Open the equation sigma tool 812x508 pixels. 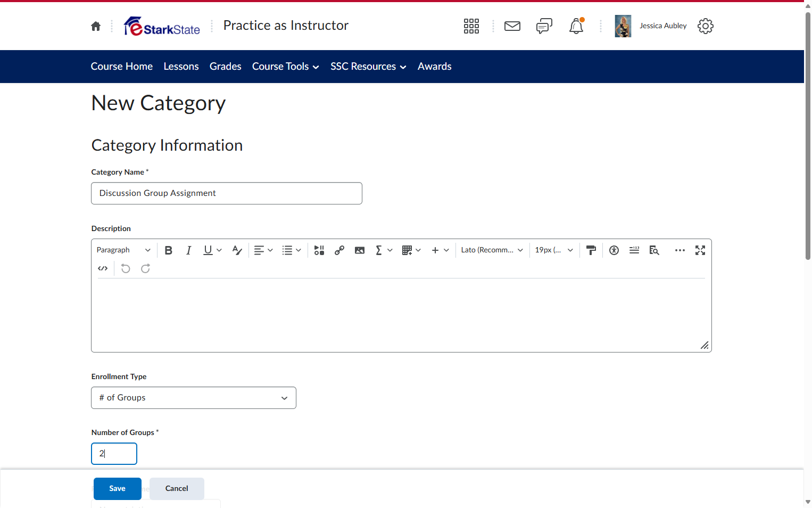click(x=379, y=250)
